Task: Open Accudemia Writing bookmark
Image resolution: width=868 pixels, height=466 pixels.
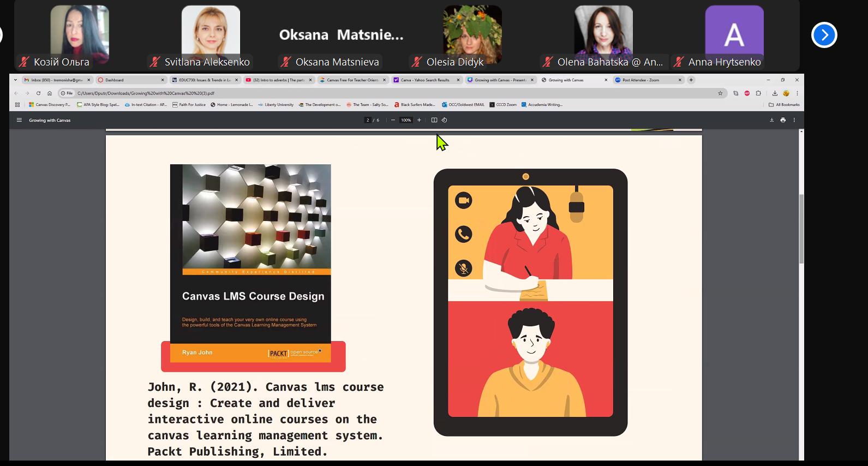Action: click(542, 105)
